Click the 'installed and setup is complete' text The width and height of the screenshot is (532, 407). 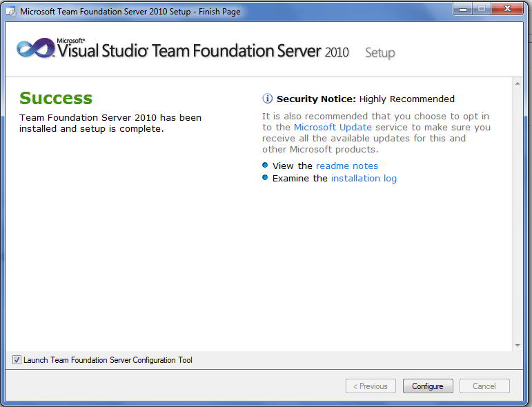pos(91,129)
